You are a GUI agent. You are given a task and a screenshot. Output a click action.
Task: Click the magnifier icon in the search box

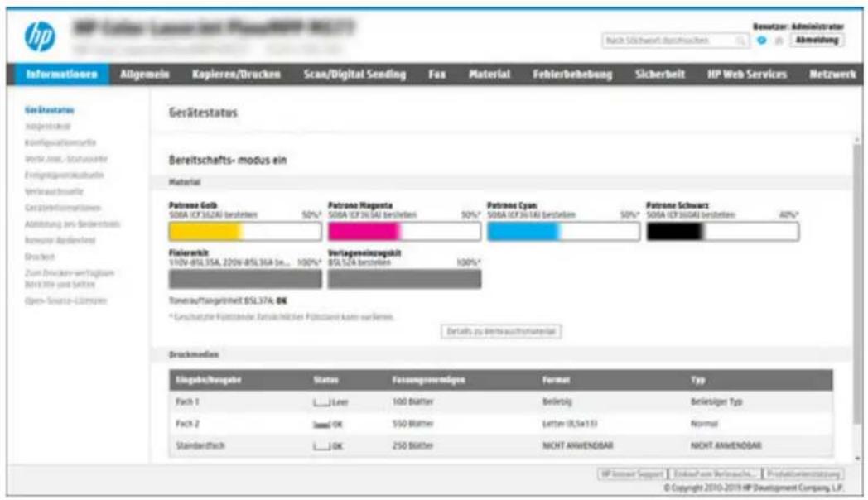click(x=740, y=41)
